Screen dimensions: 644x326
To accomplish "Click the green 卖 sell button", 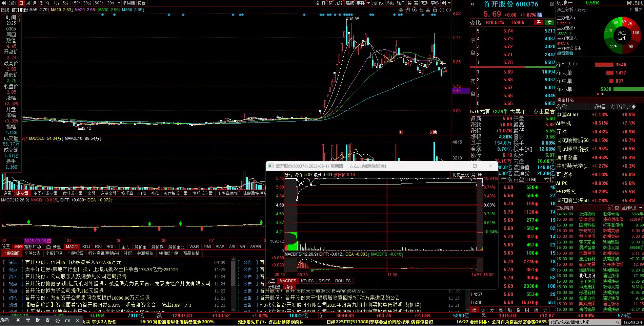I will click(x=549, y=22).
